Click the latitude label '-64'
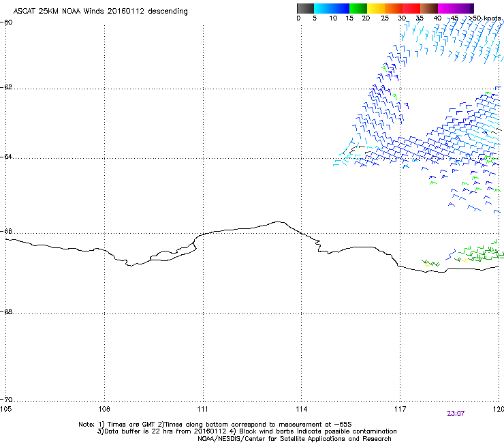This screenshot has height=443, width=504. [x=6, y=157]
